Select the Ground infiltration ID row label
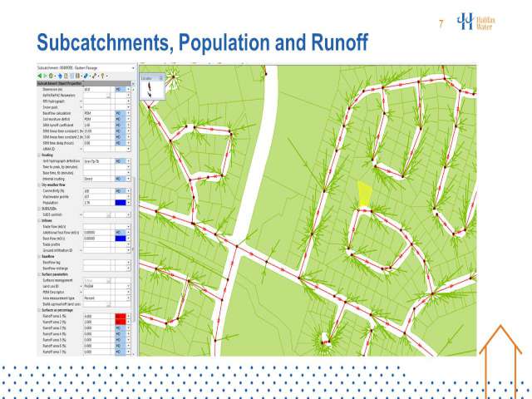532x399 pixels. click(x=57, y=250)
